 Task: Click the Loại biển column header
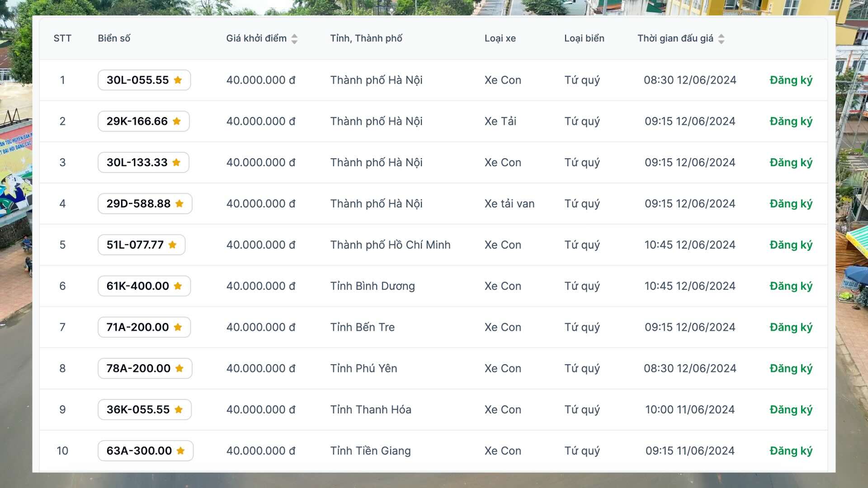pyautogui.click(x=584, y=38)
